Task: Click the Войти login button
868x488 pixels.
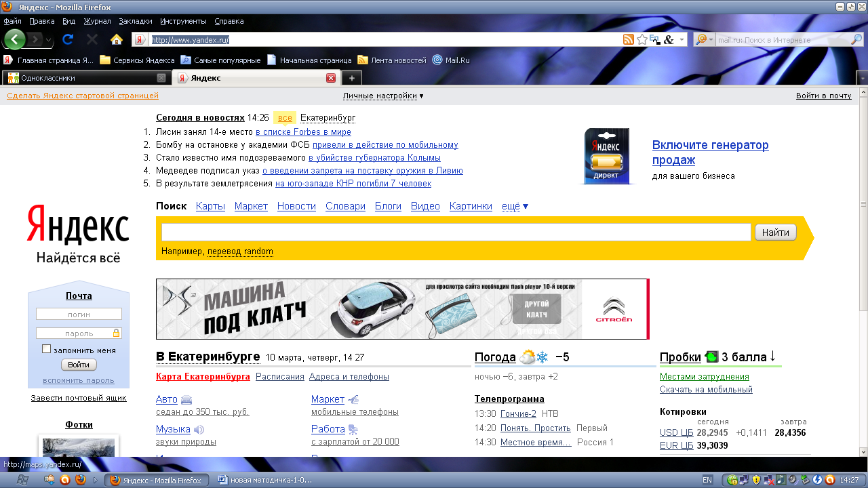Action: (79, 365)
